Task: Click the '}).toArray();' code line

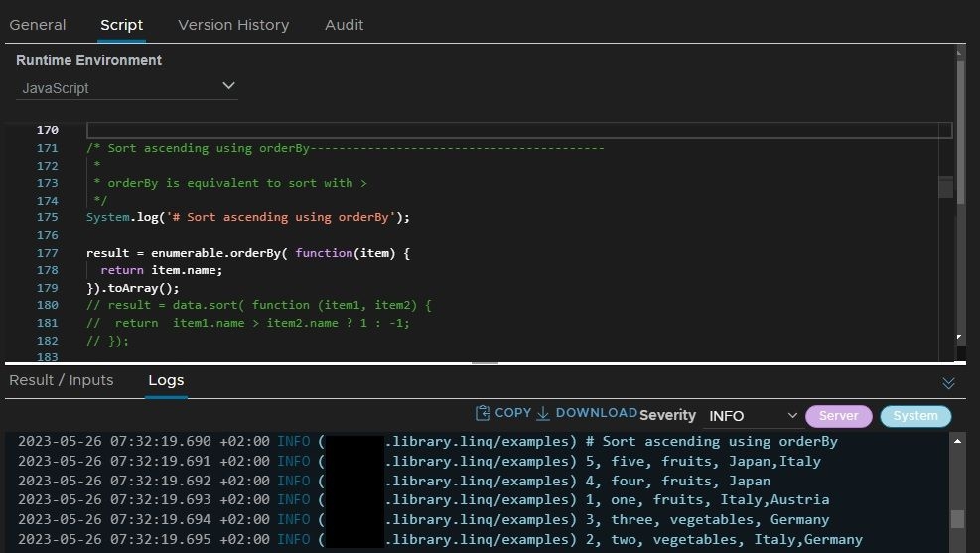Action: [x=132, y=288]
